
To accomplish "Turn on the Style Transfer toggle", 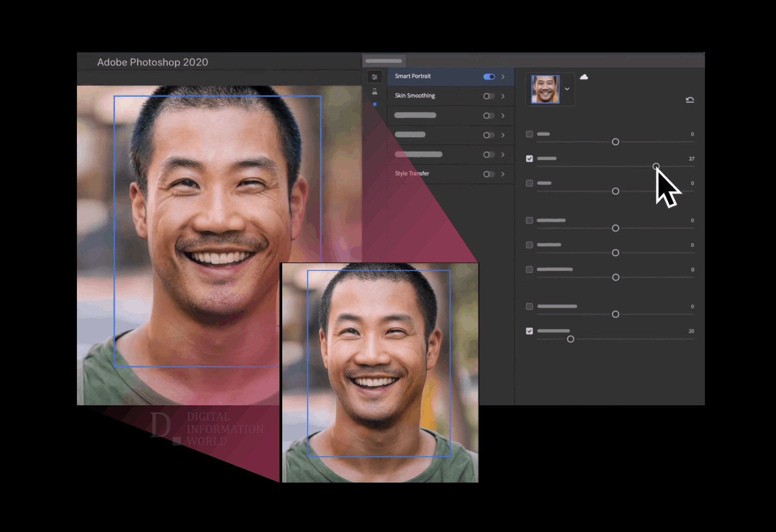I will (x=488, y=174).
